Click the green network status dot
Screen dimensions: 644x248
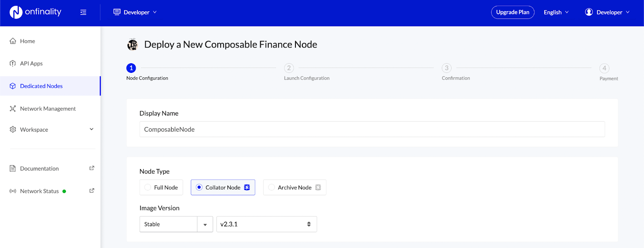[x=64, y=191]
